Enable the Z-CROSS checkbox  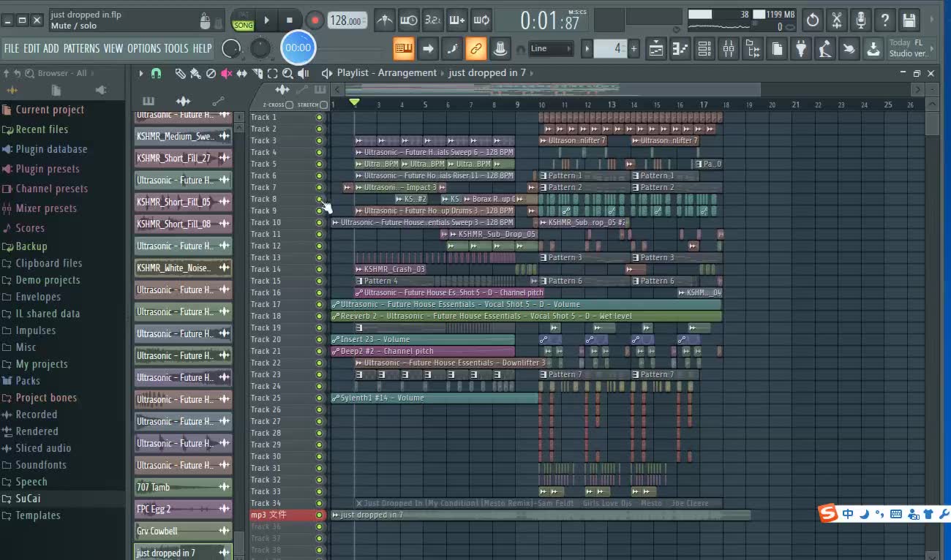(290, 105)
